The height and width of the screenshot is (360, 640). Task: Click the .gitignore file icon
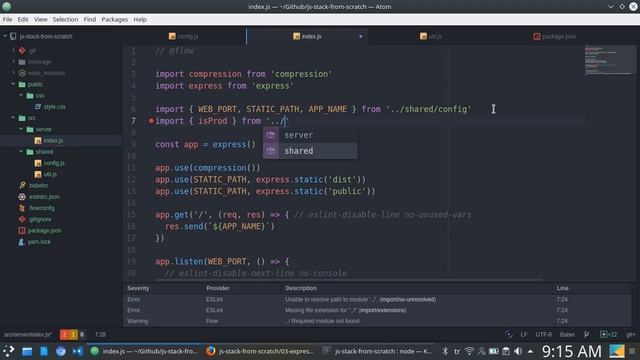(22, 219)
